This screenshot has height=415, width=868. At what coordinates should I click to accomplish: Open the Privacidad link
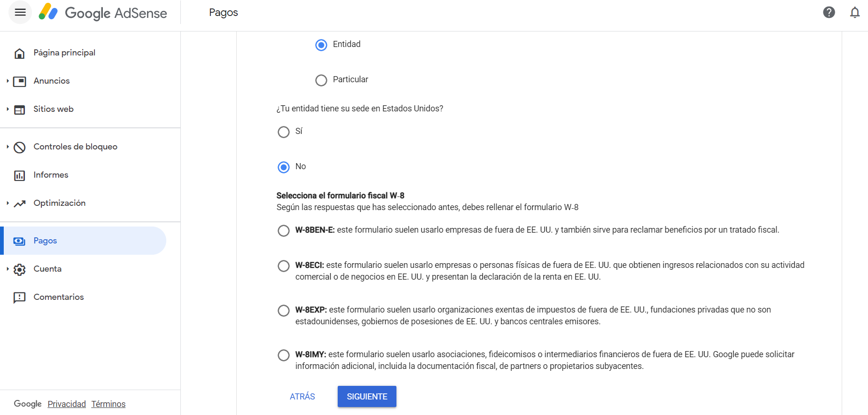pos(67,404)
